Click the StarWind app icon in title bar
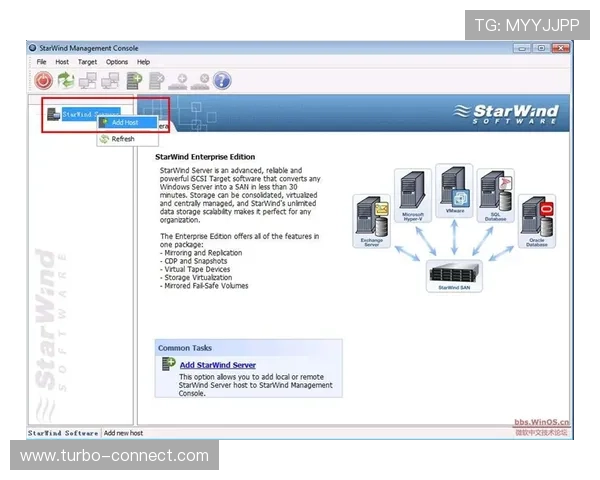The height and width of the screenshot is (480, 600). click(33, 48)
